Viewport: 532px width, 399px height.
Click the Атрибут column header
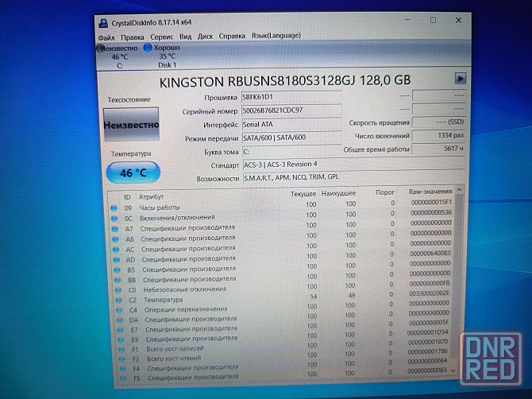pos(152,197)
